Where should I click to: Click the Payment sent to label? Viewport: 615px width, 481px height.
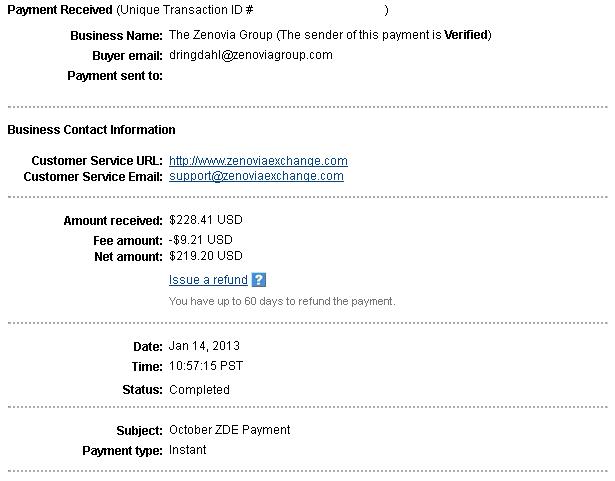[115, 75]
